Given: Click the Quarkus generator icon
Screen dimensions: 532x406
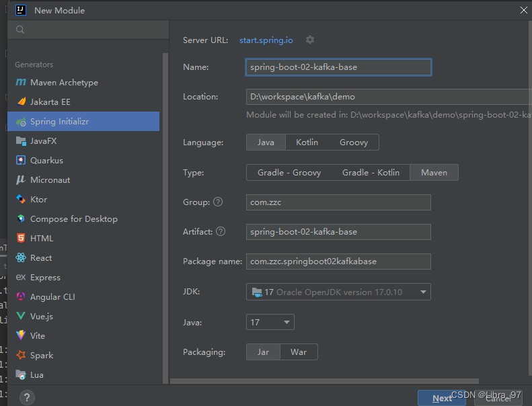Looking at the screenshot, I should point(21,160).
